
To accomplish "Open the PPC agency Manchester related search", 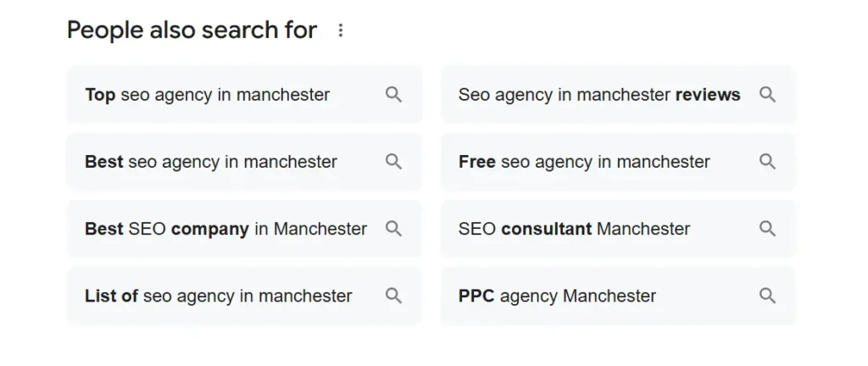I will pyautogui.click(x=618, y=296).
